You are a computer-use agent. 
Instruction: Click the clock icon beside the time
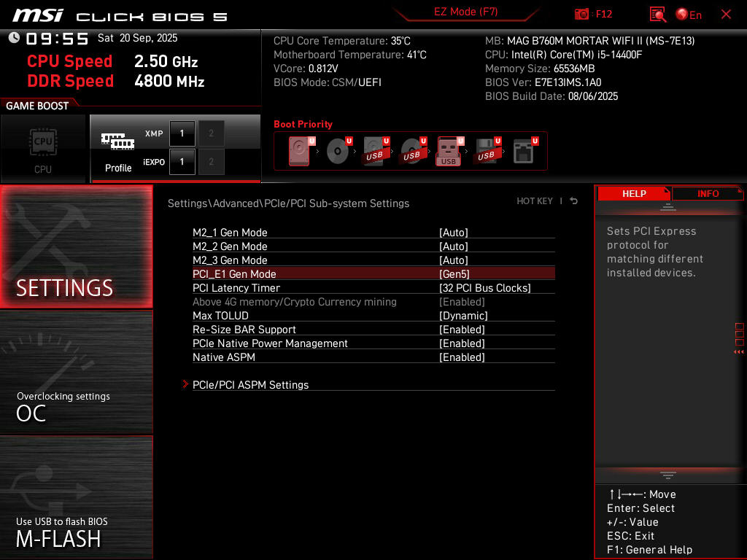tap(14, 38)
